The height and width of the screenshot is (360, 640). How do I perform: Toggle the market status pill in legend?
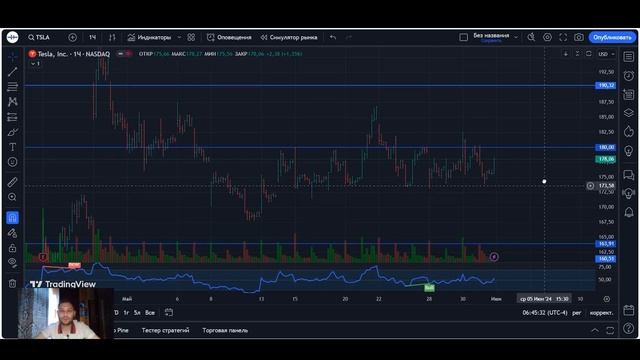(x=124, y=54)
